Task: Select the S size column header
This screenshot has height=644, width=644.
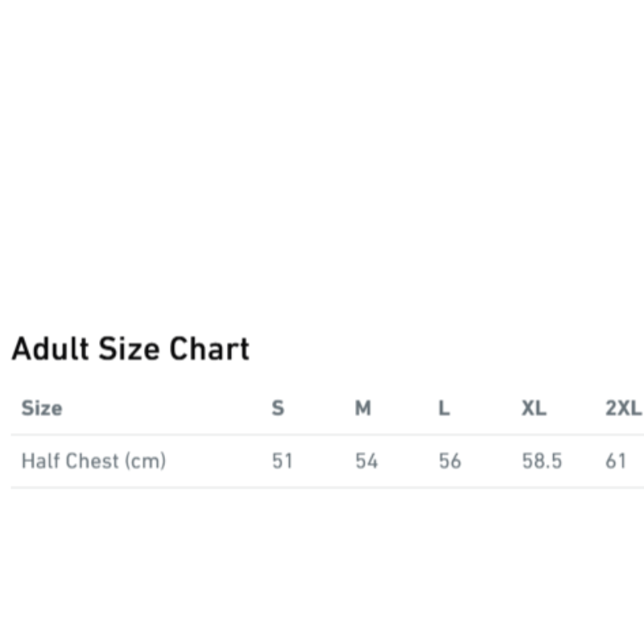Action: point(278,408)
